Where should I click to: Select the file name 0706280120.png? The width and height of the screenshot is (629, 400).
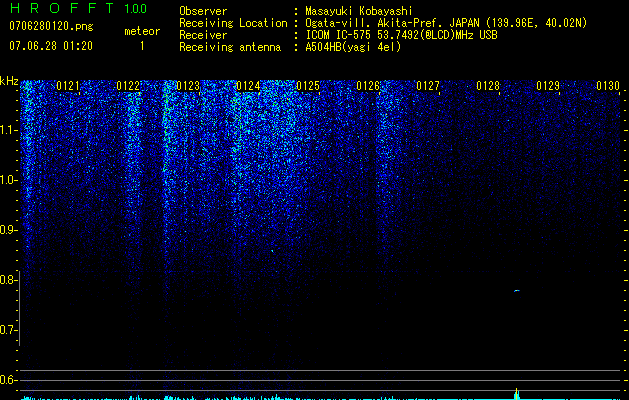point(51,27)
